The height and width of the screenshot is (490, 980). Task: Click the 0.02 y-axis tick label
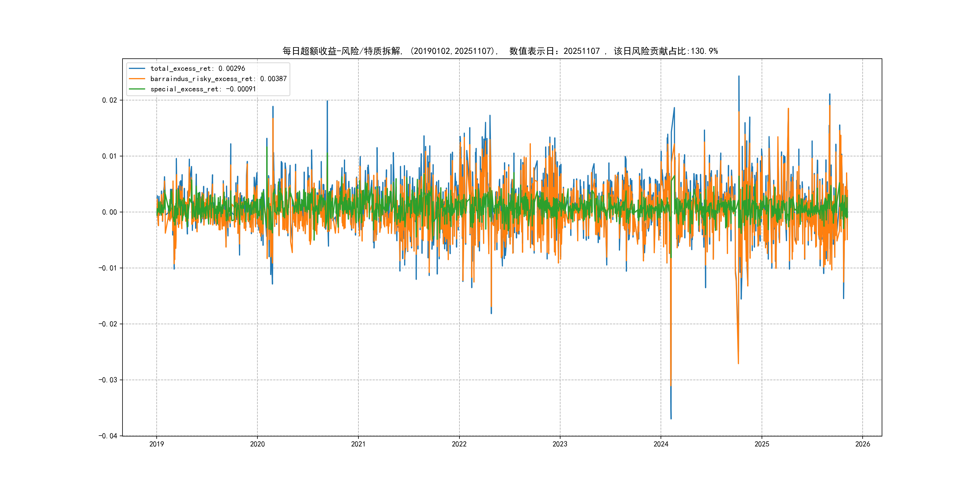coord(109,100)
